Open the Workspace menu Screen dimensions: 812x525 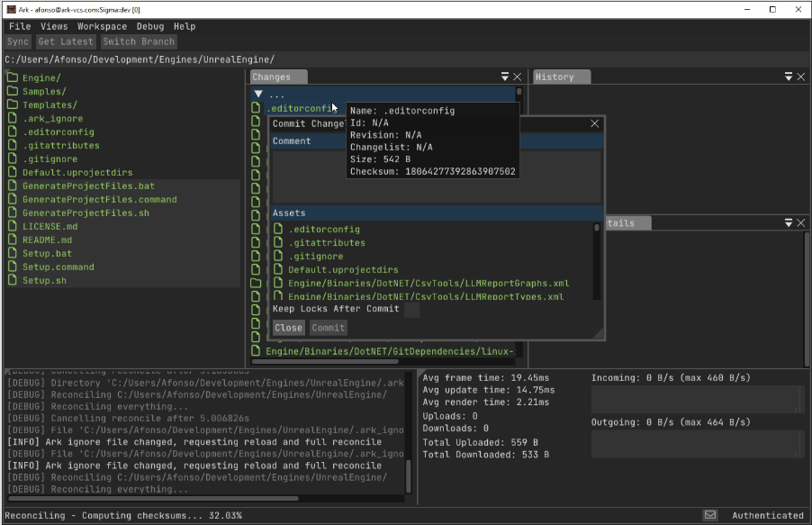pos(102,26)
